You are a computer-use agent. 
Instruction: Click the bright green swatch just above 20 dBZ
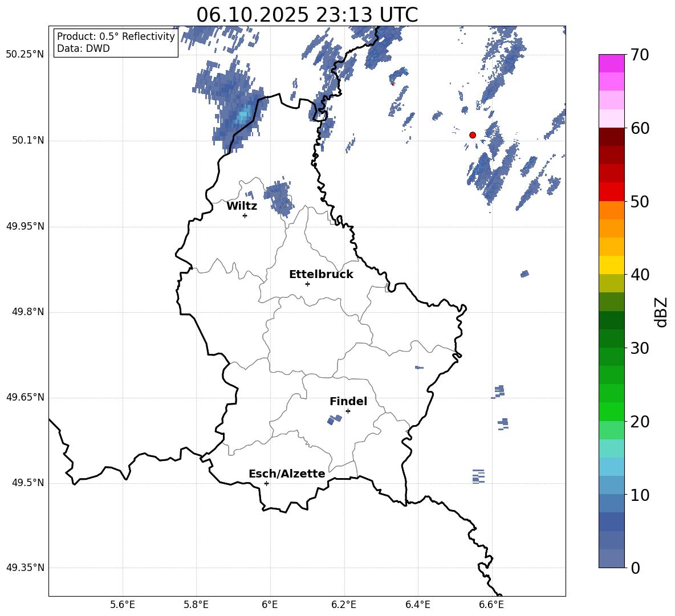click(x=612, y=411)
